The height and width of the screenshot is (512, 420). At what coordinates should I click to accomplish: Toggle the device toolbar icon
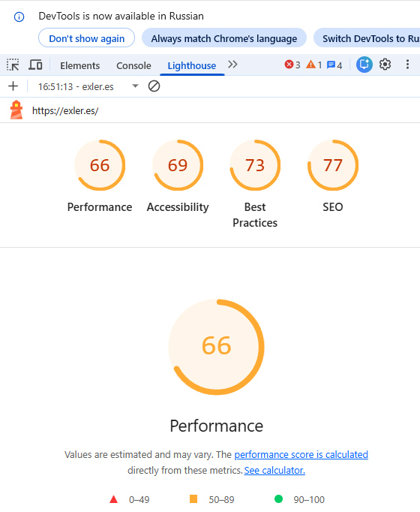pos(35,65)
